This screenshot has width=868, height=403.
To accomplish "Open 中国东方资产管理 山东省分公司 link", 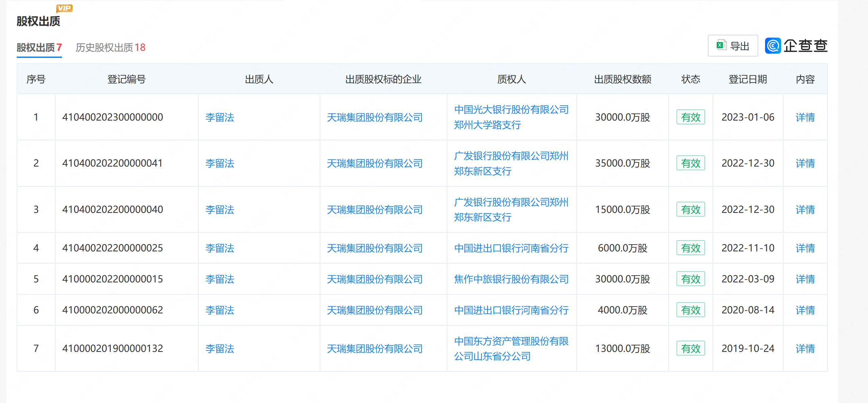I will pos(511,348).
